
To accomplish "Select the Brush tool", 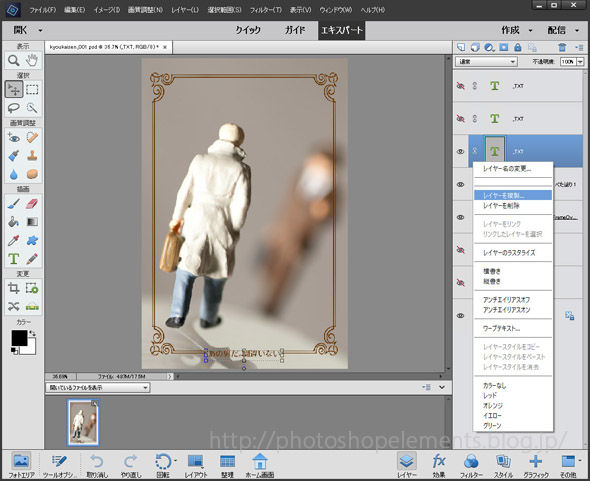I will click(x=14, y=204).
